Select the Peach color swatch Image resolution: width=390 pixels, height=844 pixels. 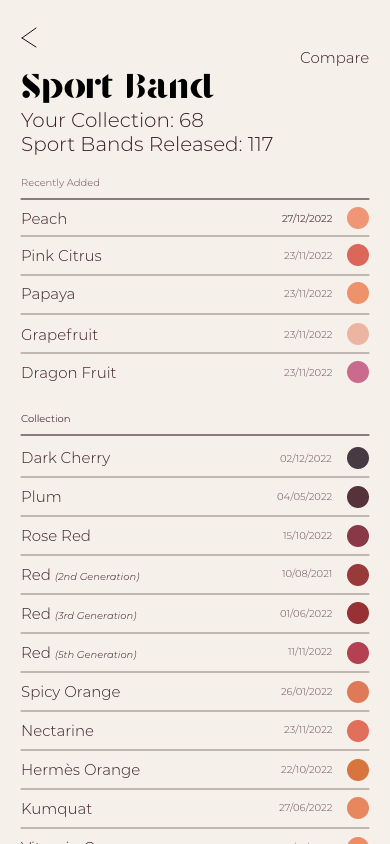tap(358, 219)
